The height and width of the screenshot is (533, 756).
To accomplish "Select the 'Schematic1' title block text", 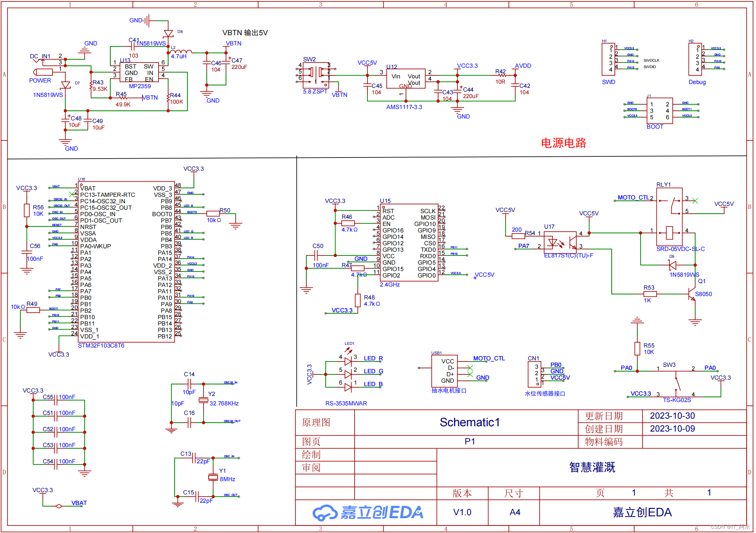I will coord(470,422).
